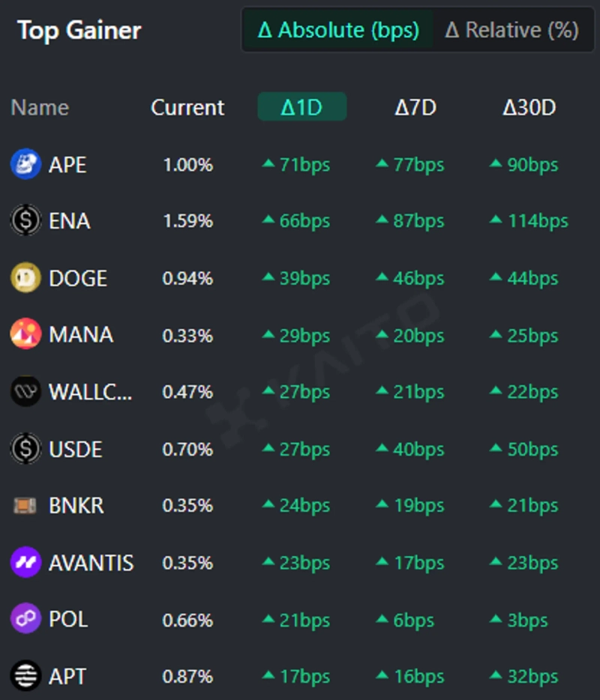The height and width of the screenshot is (700, 600).
Task: Open the AVANTIS token name link
Action: coord(91,563)
